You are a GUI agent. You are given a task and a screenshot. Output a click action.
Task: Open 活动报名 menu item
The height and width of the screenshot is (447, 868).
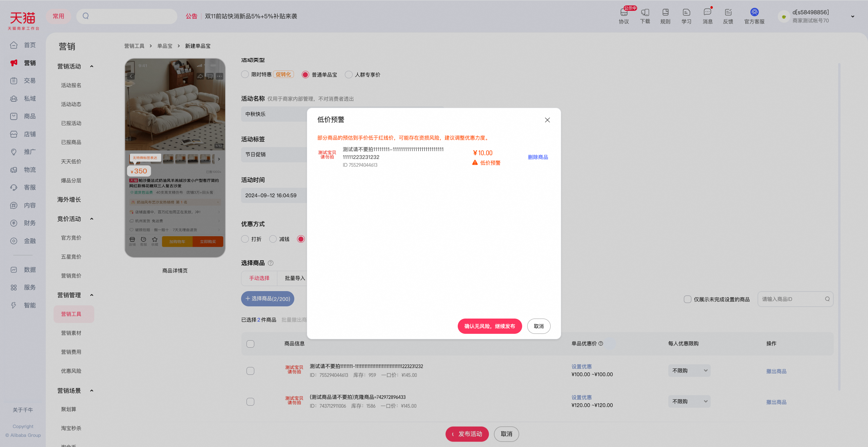(x=71, y=85)
